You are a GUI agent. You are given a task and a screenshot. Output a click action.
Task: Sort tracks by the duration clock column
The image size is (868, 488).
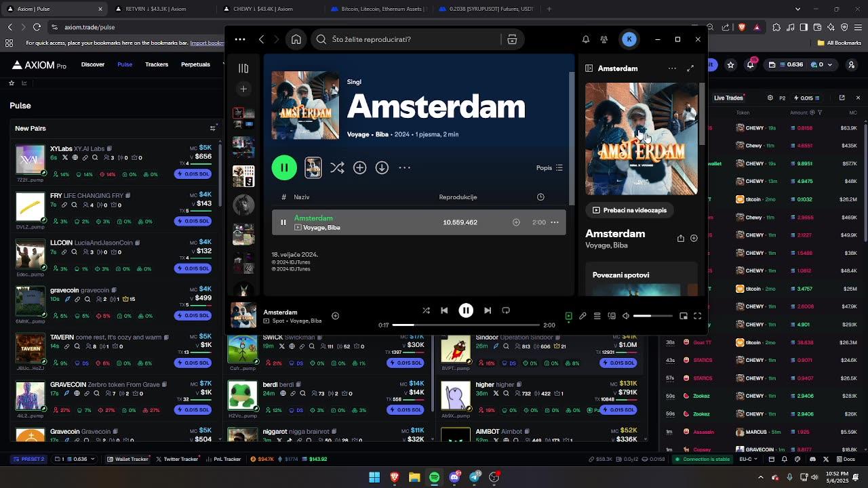pyautogui.click(x=540, y=197)
